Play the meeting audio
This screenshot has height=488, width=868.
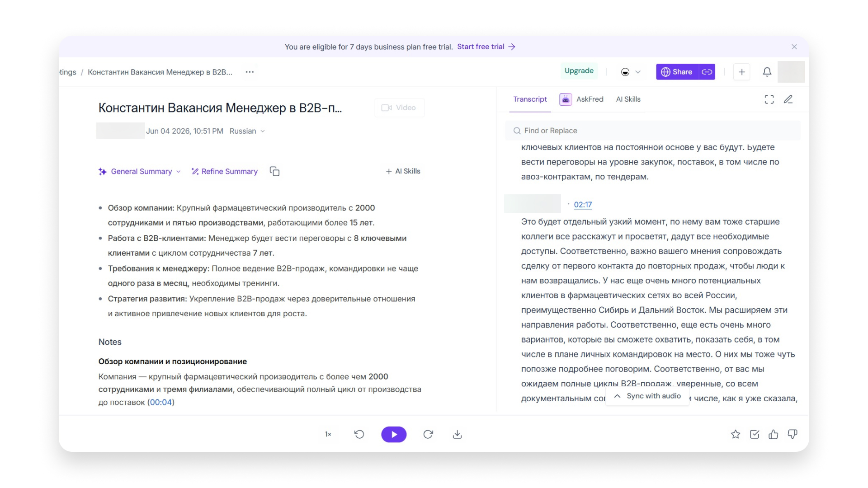[394, 434]
